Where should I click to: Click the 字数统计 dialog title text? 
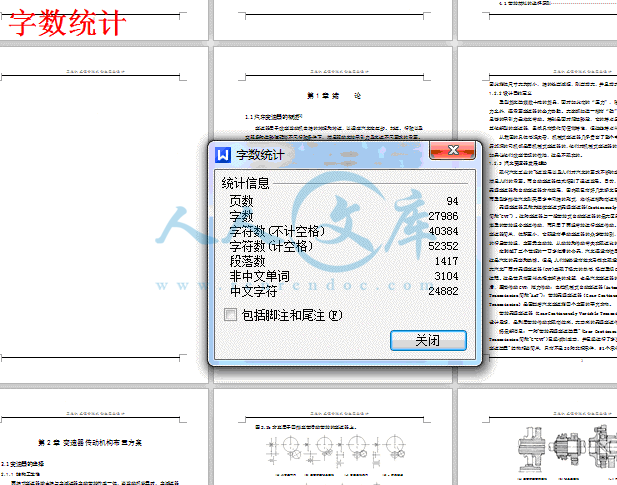pos(260,155)
